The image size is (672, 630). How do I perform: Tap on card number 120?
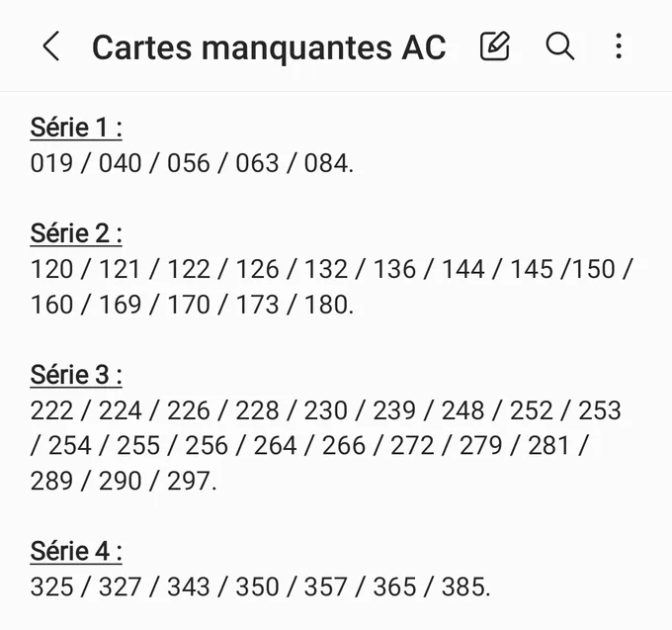pyautogui.click(x=51, y=269)
